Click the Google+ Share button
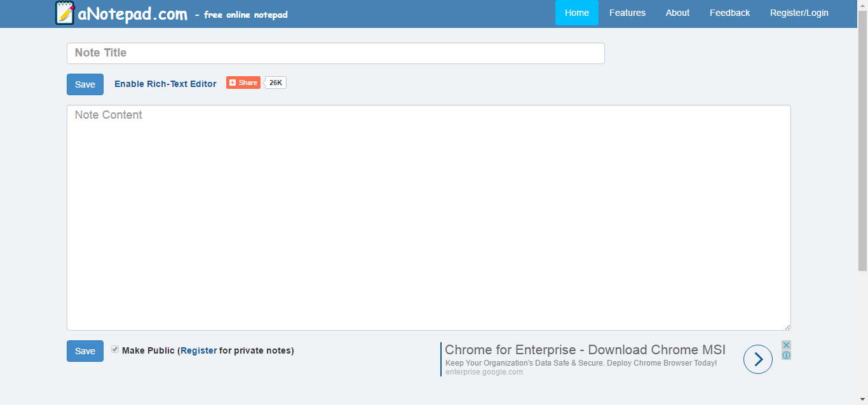The width and height of the screenshot is (868, 405). click(x=243, y=82)
